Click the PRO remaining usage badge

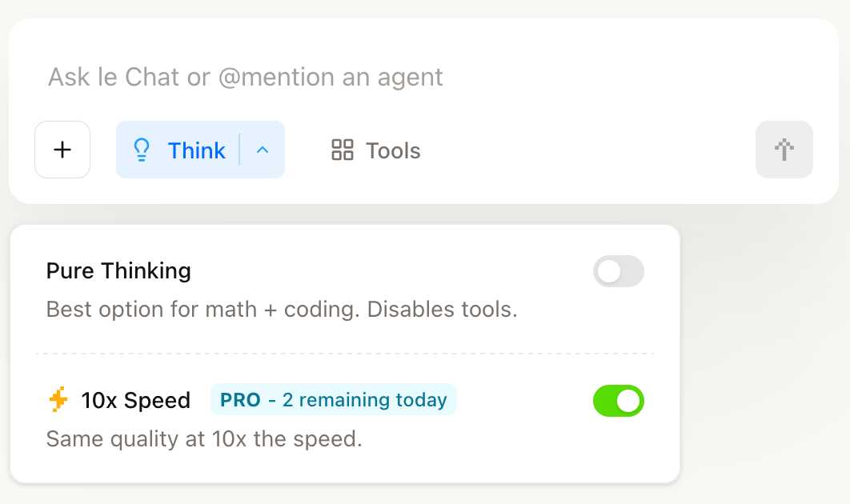[333, 400]
